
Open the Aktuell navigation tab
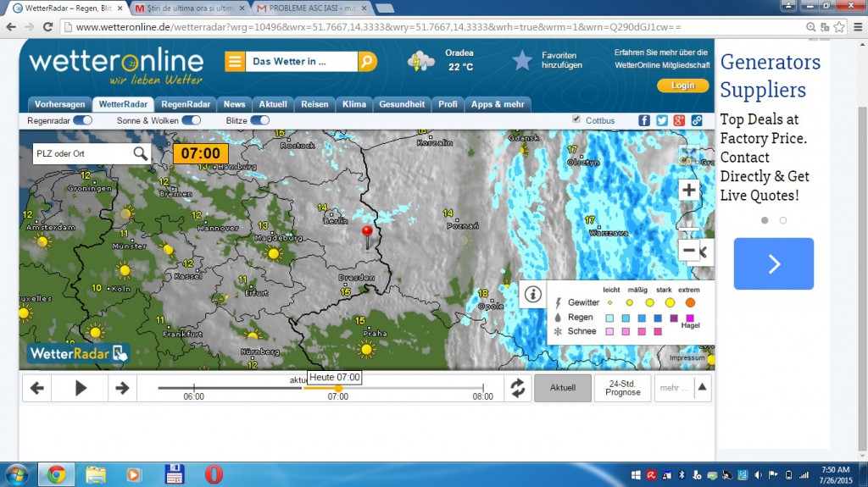273,104
